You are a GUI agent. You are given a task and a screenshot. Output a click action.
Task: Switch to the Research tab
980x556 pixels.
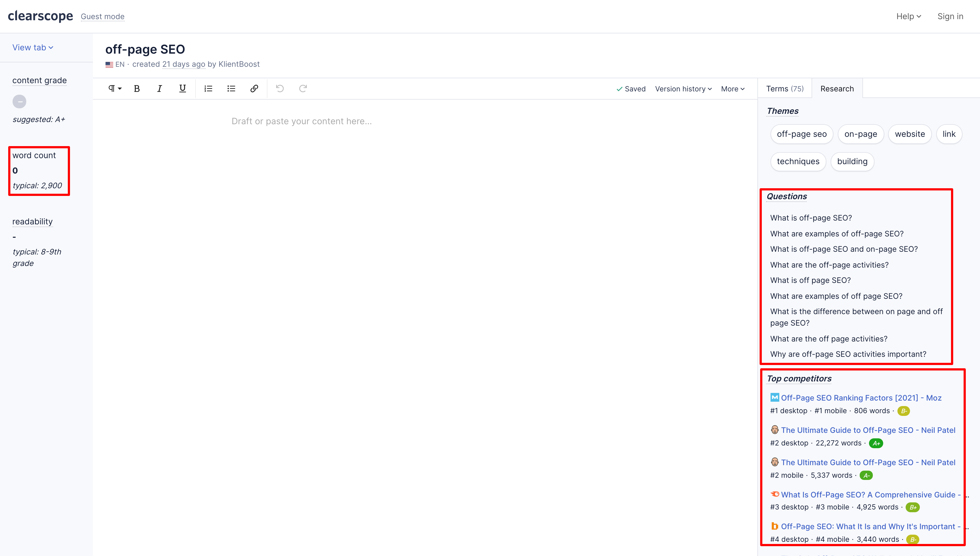(837, 88)
